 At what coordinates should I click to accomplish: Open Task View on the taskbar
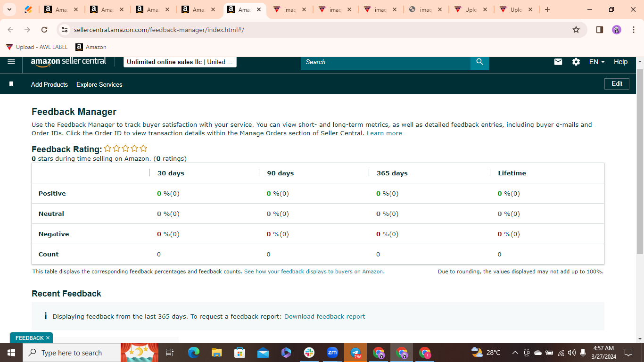(170, 353)
